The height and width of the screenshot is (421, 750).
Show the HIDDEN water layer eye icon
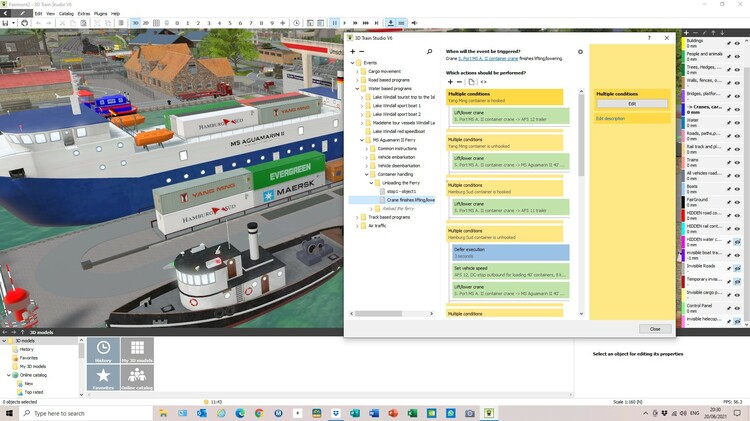[x=737, y=242]
